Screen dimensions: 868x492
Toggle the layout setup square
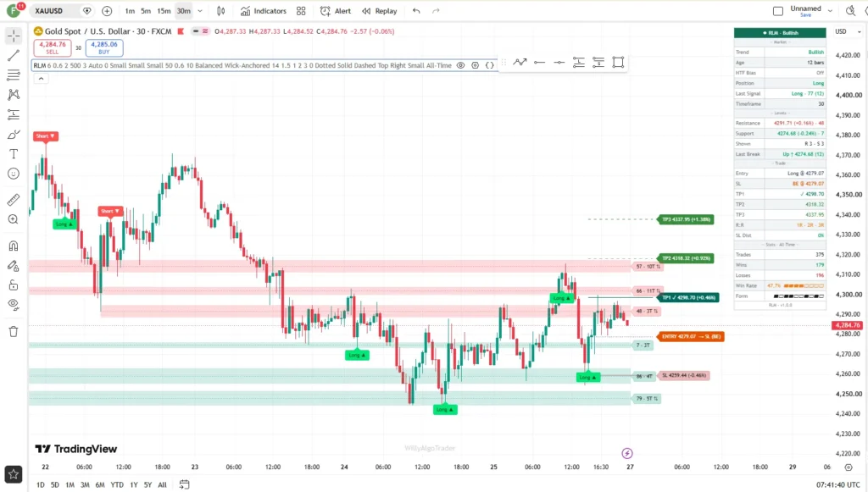778,11
